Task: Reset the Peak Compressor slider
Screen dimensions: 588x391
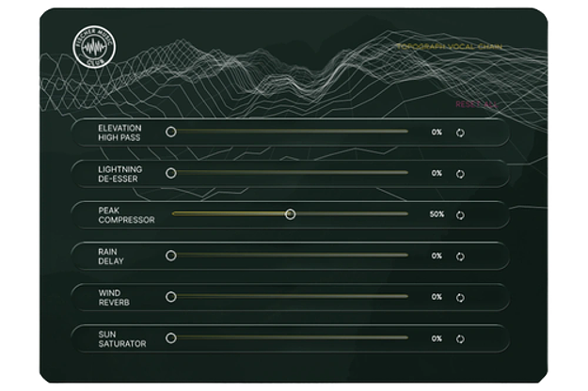Action: [x=460, y=215]
